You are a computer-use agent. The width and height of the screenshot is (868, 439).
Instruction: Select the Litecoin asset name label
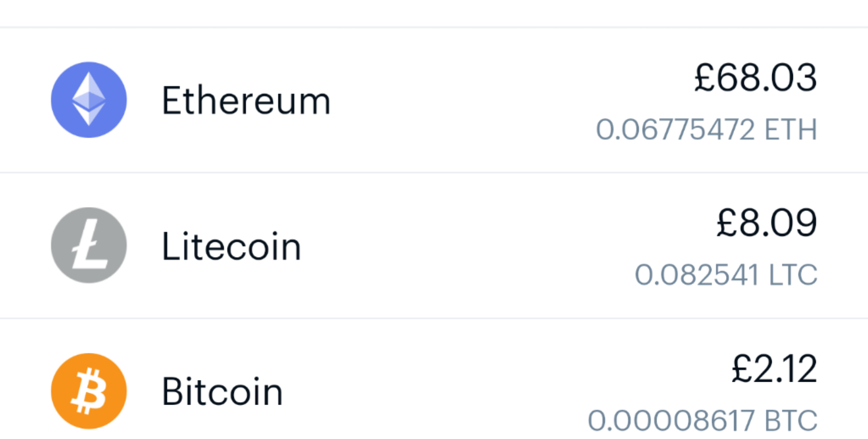pos(231,246)
